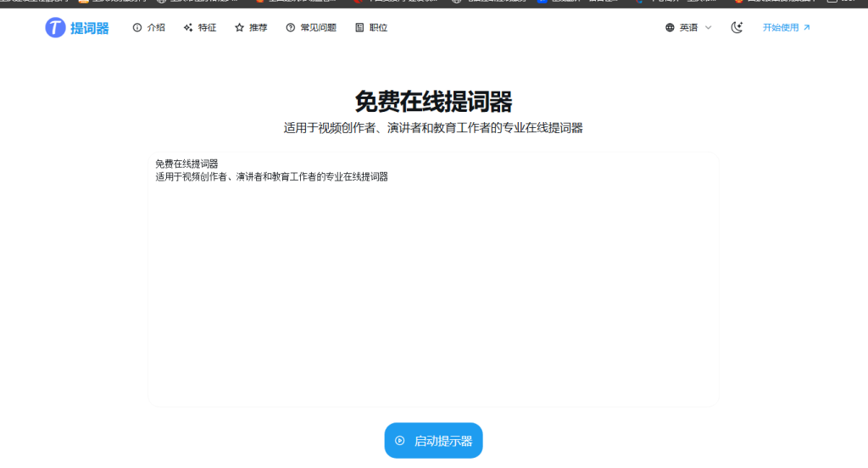
Task: Open the 英语 language dropdown
Action: pos(689,28)
